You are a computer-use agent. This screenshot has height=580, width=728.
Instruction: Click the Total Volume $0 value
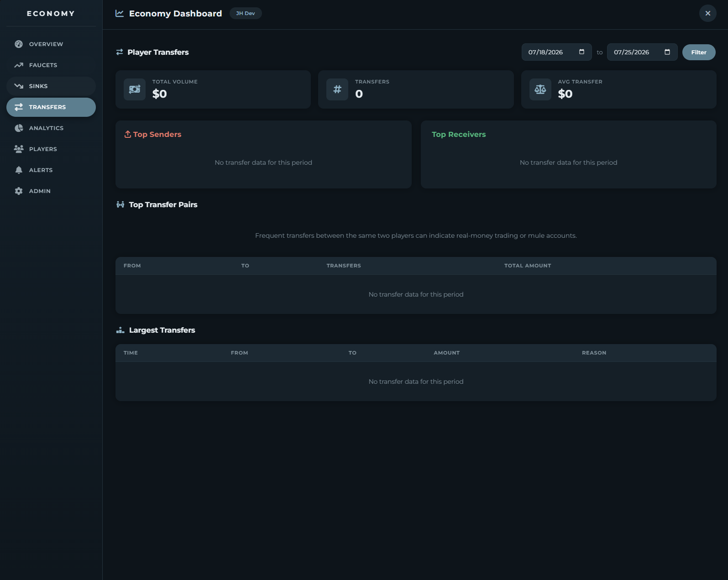coord(160,94)
